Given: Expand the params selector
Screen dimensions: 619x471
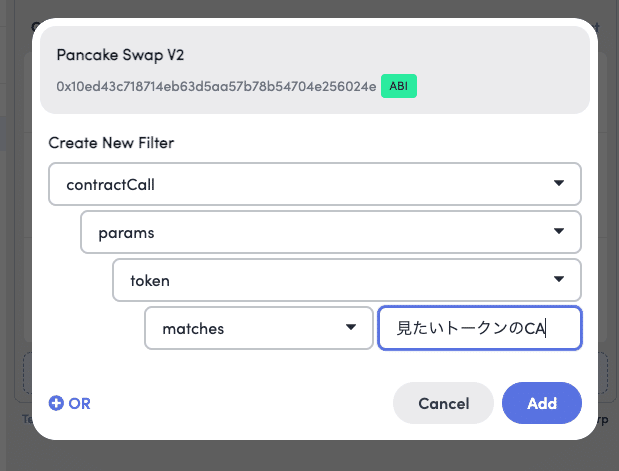Looking at the screenshot, I should click(x=331, y=232).
